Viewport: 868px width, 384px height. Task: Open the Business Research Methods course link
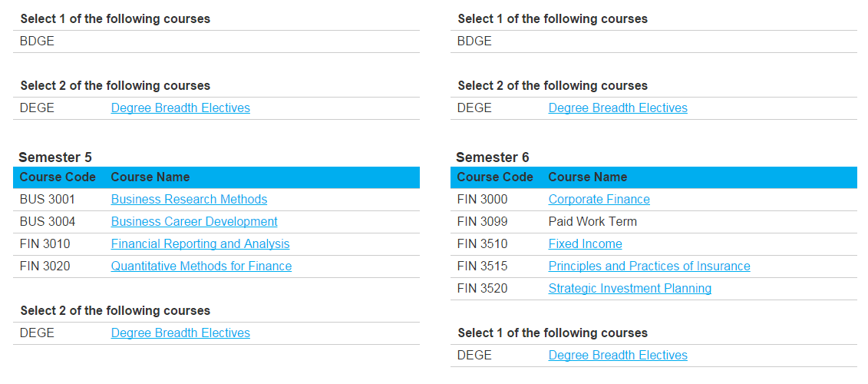point(189,200)
